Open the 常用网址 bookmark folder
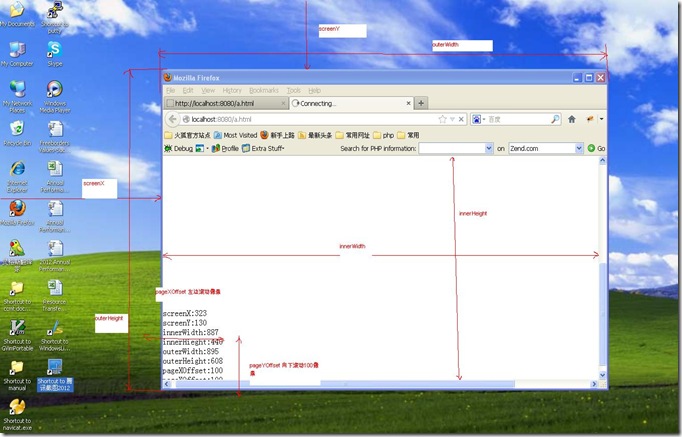Image resolution: width=682 pixels, height=437 pixels. pos(352,135)
